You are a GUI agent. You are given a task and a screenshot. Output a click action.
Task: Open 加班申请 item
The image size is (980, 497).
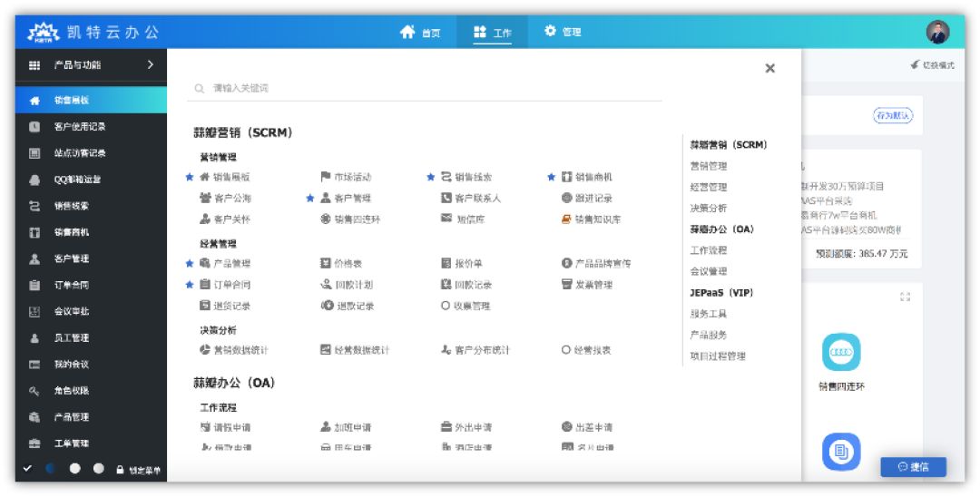coord(346,428)
